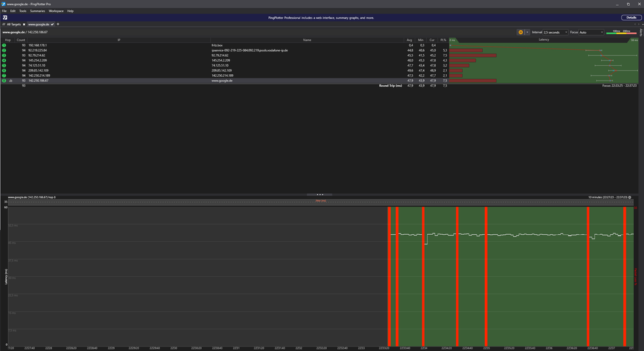Click the PingPlotter logo in banner
The image size is (644, 351).
[x=5, y=17]
